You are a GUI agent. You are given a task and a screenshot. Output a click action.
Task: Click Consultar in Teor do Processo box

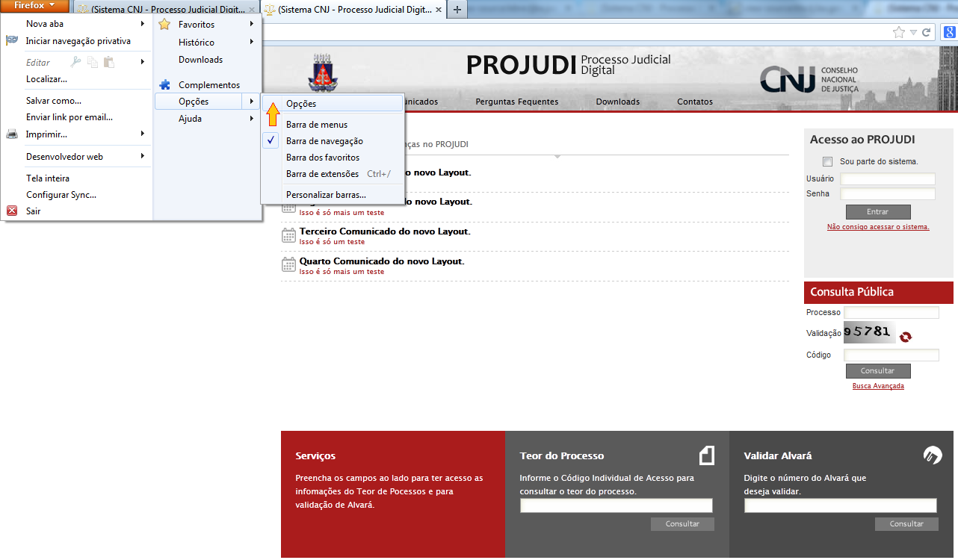click(x=682, y=524)
